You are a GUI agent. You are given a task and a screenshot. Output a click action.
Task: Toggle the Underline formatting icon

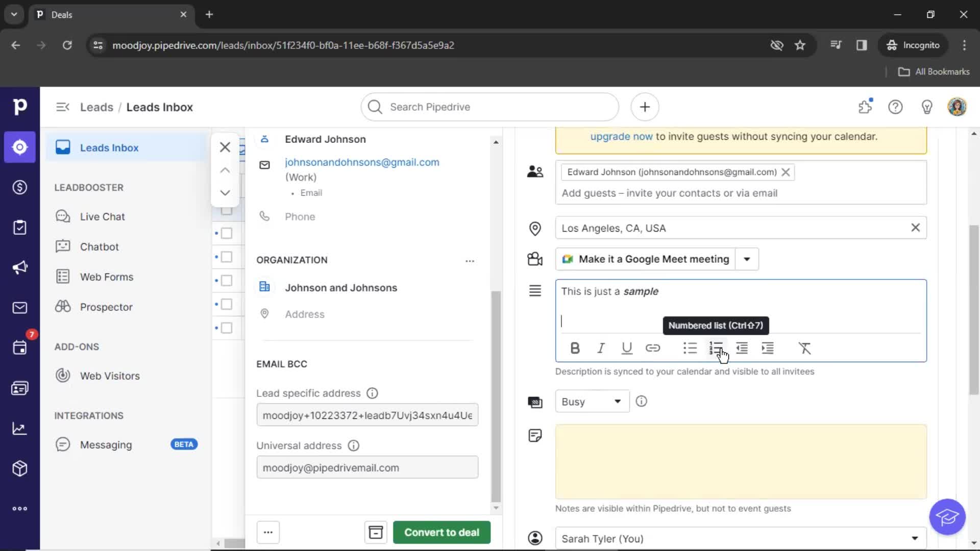[x=627, y=348]
